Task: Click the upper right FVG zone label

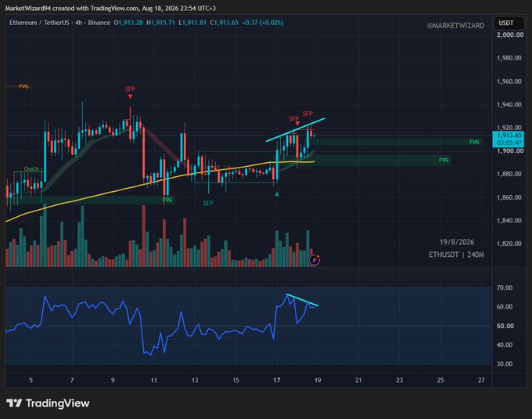Action: [474, 142]
